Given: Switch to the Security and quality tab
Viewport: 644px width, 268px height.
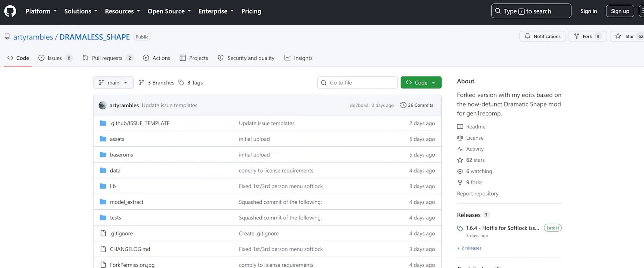Looking at the screenshot, I should click(246, 58).
